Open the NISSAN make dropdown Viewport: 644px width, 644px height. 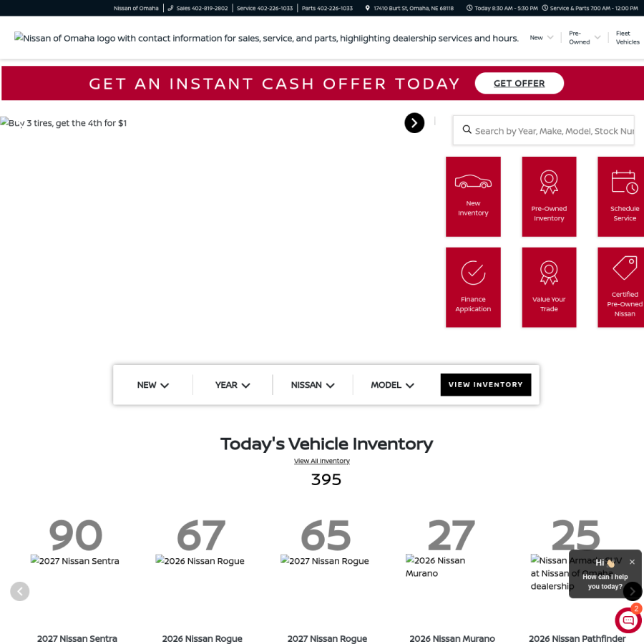click(x=313, y=385)
